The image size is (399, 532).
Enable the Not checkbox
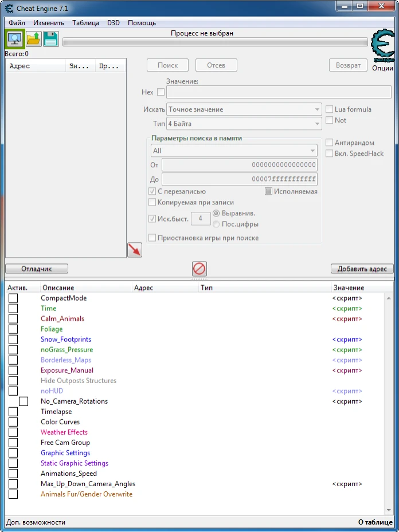(x=329, y=120)
